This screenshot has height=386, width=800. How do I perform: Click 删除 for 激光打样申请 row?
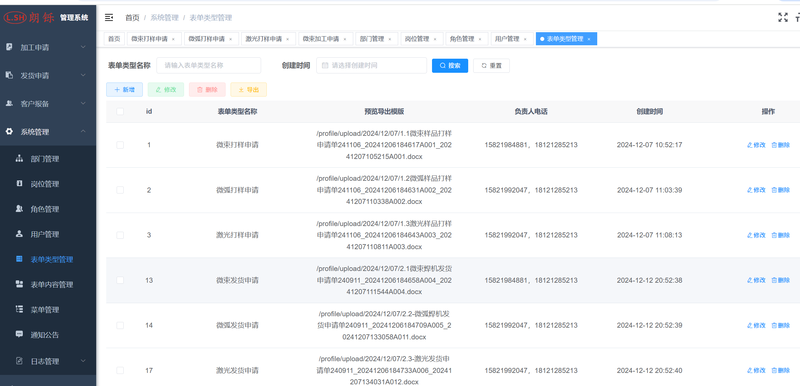[781, 235]
